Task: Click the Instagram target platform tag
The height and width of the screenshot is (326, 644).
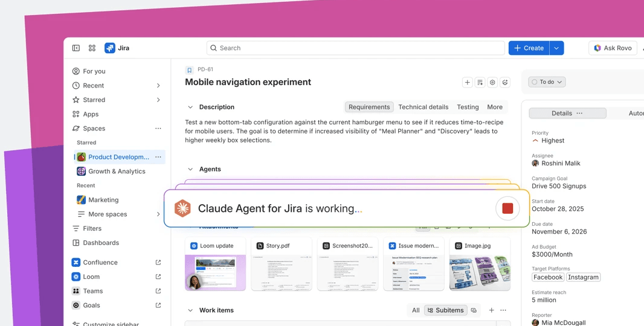Action: [x=583, y=277]
